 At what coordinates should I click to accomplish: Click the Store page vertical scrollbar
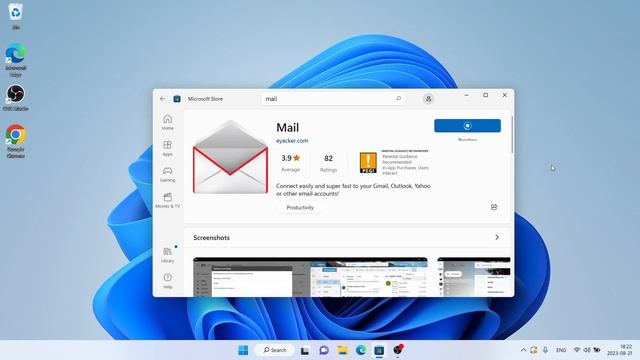(x=512, y=135)
